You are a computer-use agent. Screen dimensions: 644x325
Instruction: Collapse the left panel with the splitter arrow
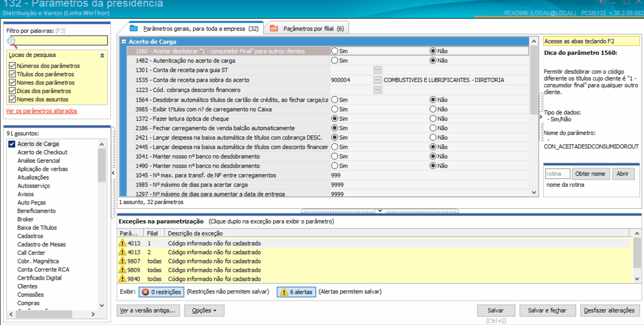coord(113,173)
